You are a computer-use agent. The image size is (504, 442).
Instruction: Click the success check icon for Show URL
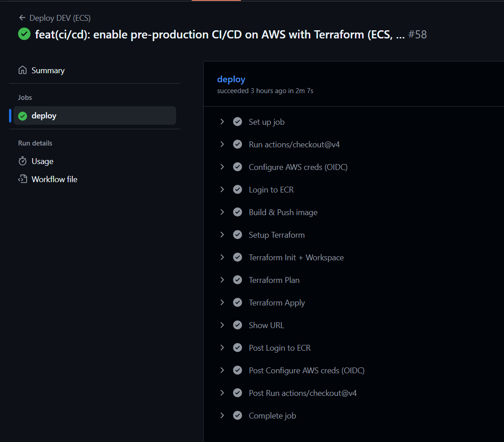pyautogui.click(x=238, y=325)
